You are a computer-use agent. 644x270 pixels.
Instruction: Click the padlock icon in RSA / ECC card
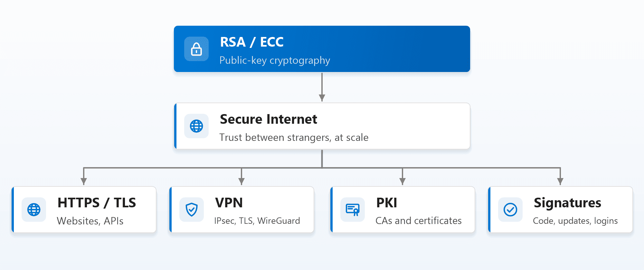point(196,49)
